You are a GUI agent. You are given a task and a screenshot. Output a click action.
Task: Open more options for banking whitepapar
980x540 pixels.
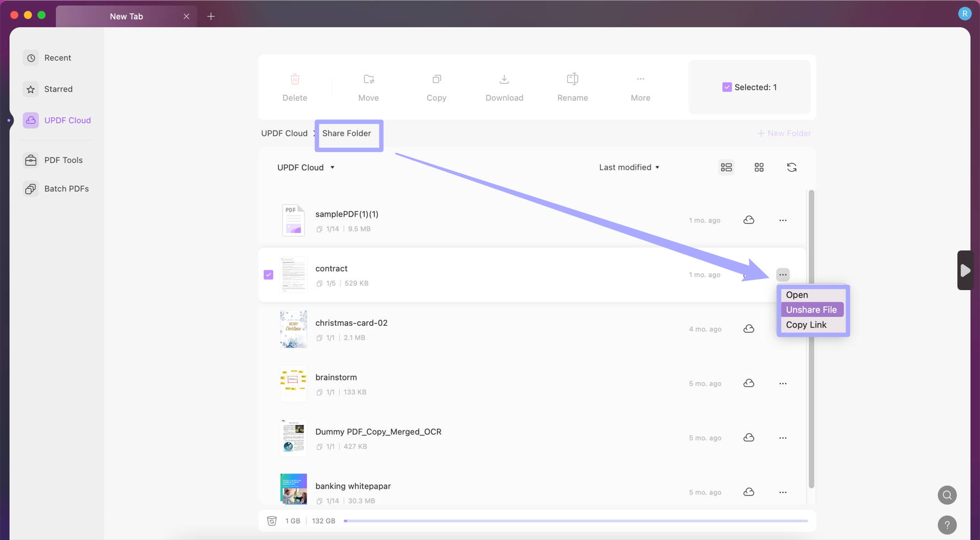tap(783, 492)
